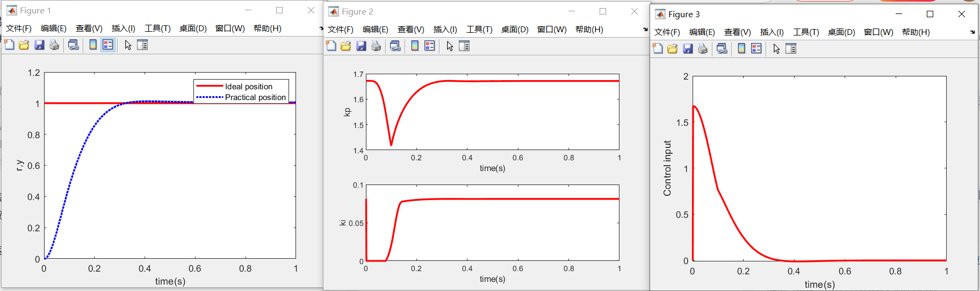Viewport: 980px width, 291px height.
Task: Click Link Plot icon in Figure 2
Action: 395,46
